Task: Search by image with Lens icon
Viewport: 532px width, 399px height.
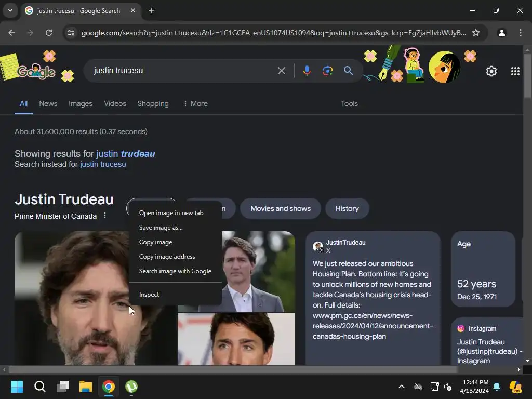Action: tap(327, 71)
